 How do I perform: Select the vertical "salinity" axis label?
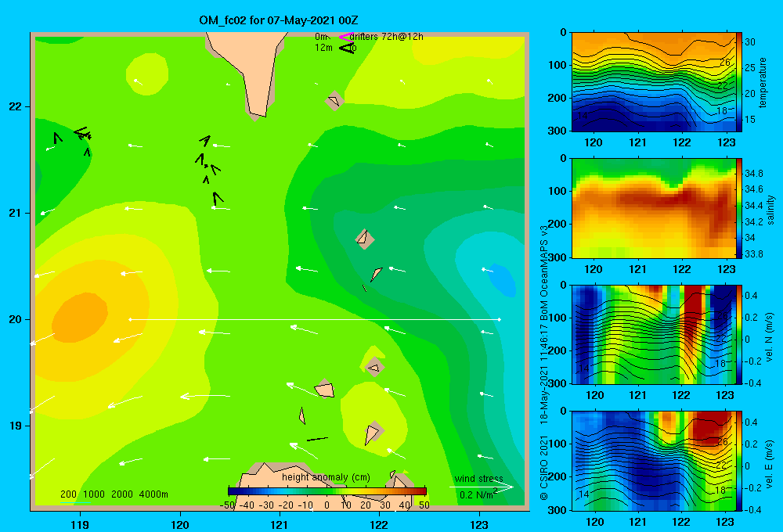coord(770,210)
